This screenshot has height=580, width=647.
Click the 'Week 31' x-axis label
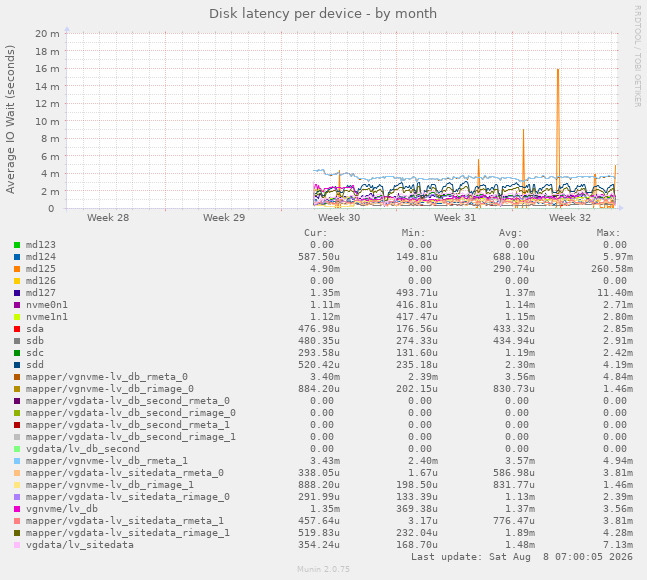[455, 217]
